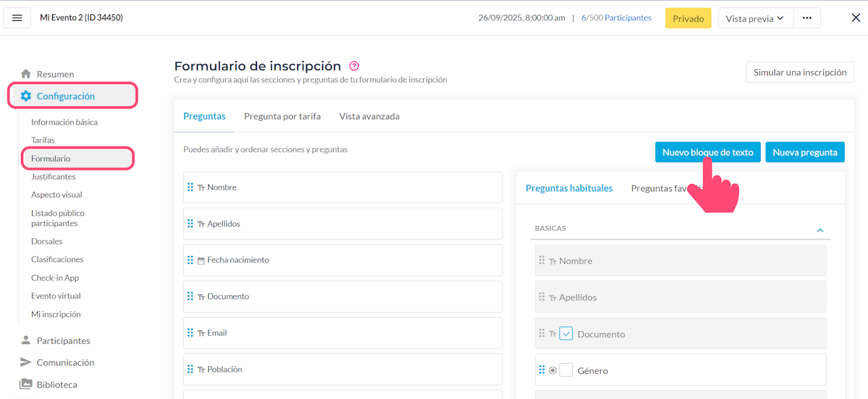Viewport: 868px width, 399px height.
Task: Click the text type icon in the Email row
Action: coord(201,333)
